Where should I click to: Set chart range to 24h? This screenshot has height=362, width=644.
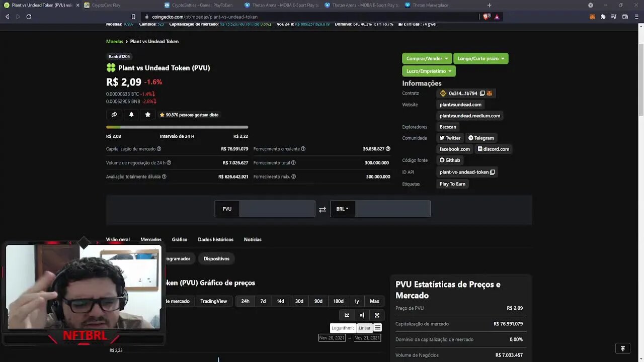pyautogui.click(x=245, y=301)
